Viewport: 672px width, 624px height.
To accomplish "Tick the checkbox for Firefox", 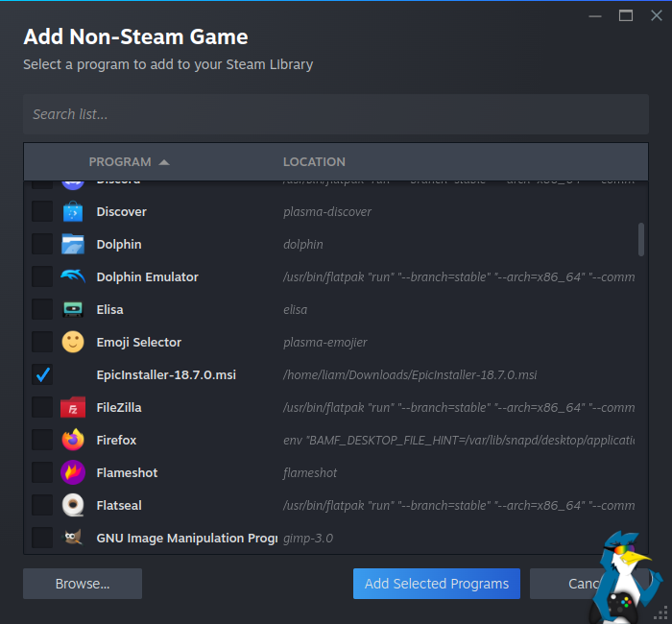I will (x=42, y=441).
